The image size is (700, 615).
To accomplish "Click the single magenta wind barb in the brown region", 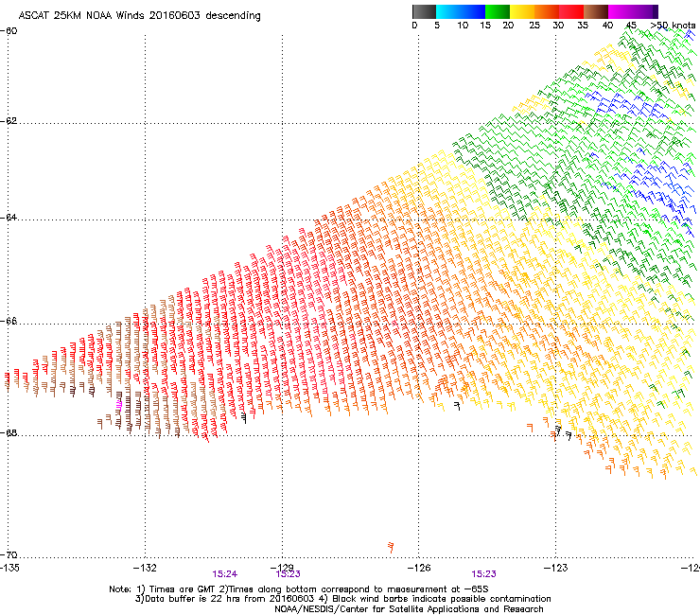I will pos(119,406).
